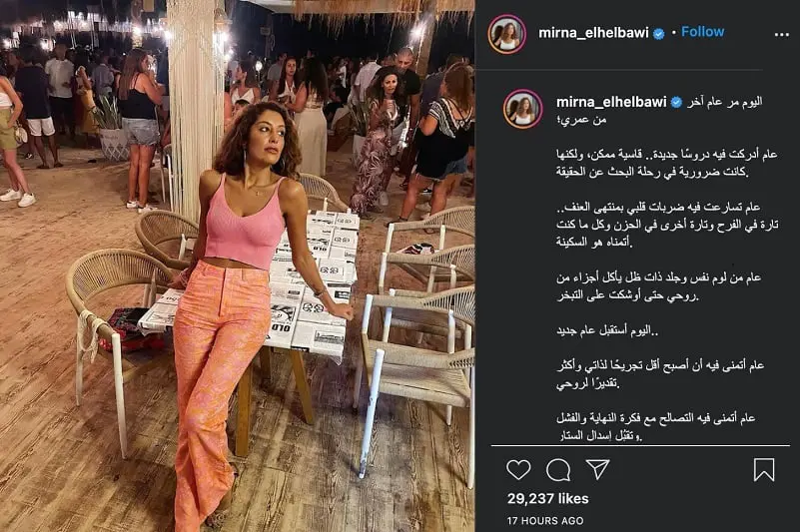Click the caption paragraph about 'دروسًا جديدة'
The height and width of the screenshot is (532, 800).
tap(667, 163)
